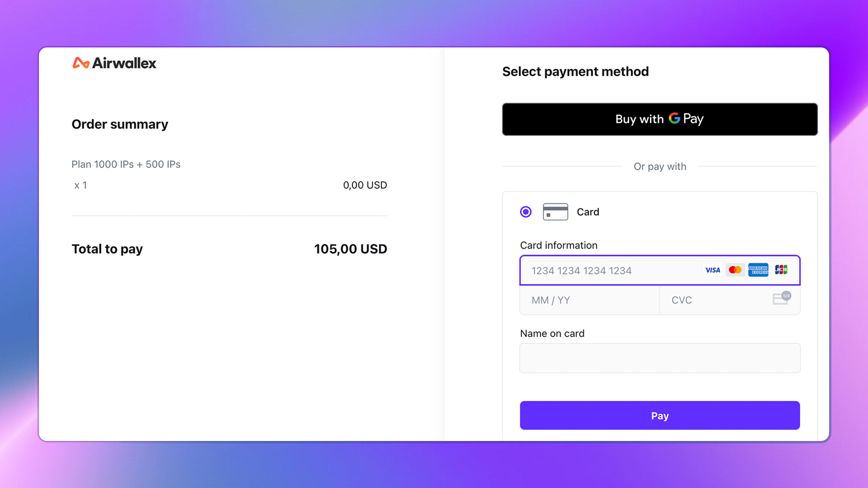Click the Visa card brand icon
Image resolution: width=868 pixels, height=488 pixels.
(712, 270)
